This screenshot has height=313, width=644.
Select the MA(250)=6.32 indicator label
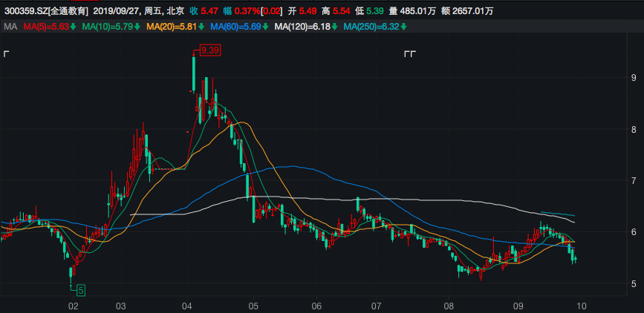372,27
